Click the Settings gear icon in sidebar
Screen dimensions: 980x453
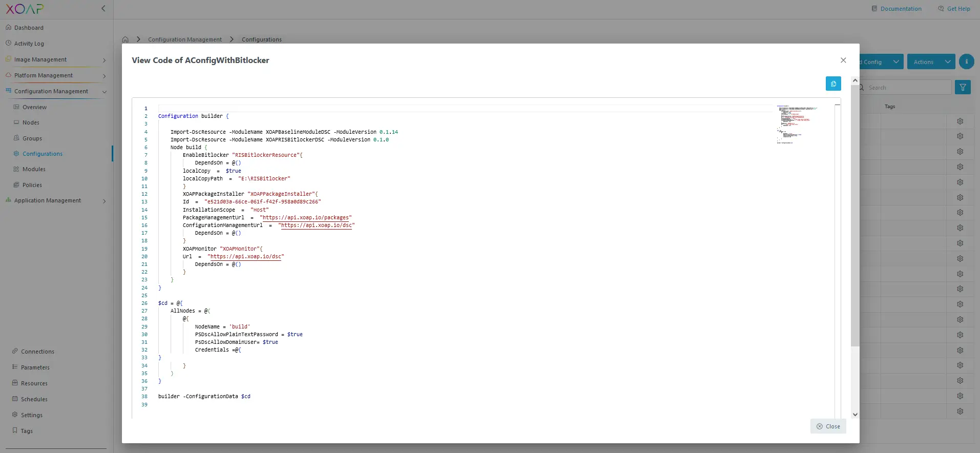pyautogui.click(x=15, y=415)
